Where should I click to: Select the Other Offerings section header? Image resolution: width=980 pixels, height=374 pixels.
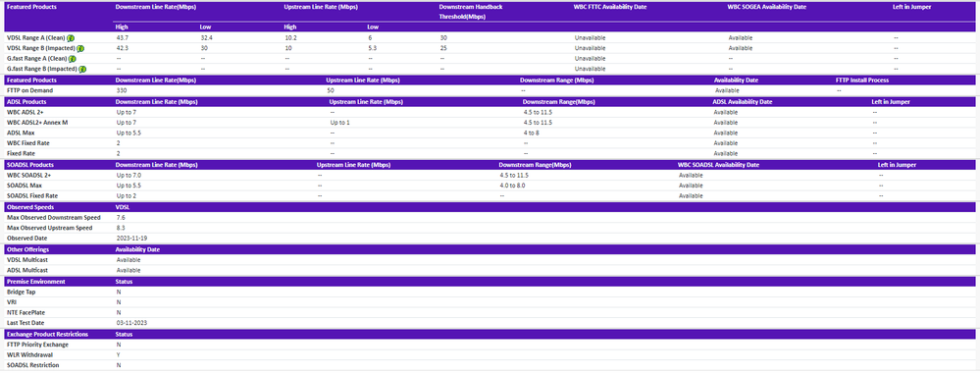pos(28,249)
